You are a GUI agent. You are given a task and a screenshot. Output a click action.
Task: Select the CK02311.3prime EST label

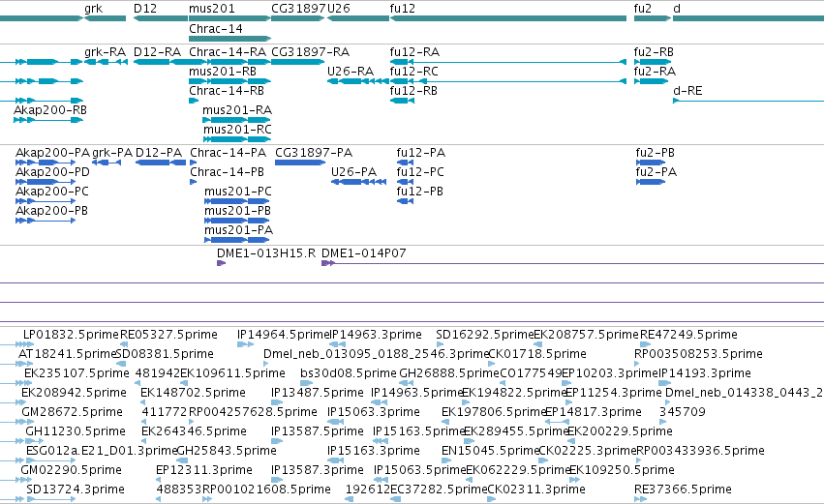(x=536, y=489)
